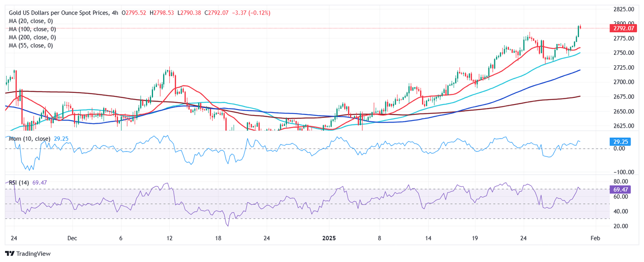Click the 20.00 RSI axis label

pos(619,226)
